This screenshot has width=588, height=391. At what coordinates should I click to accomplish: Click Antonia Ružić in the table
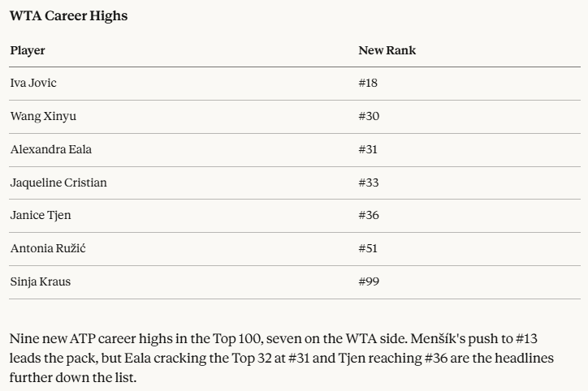point(48,248)
